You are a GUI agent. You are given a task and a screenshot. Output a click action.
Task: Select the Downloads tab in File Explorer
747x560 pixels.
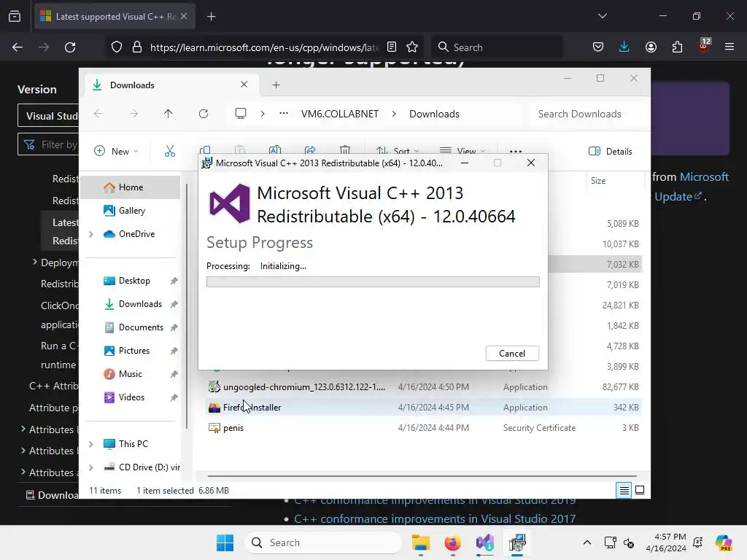pyautogui.click(x=171, y=85)
